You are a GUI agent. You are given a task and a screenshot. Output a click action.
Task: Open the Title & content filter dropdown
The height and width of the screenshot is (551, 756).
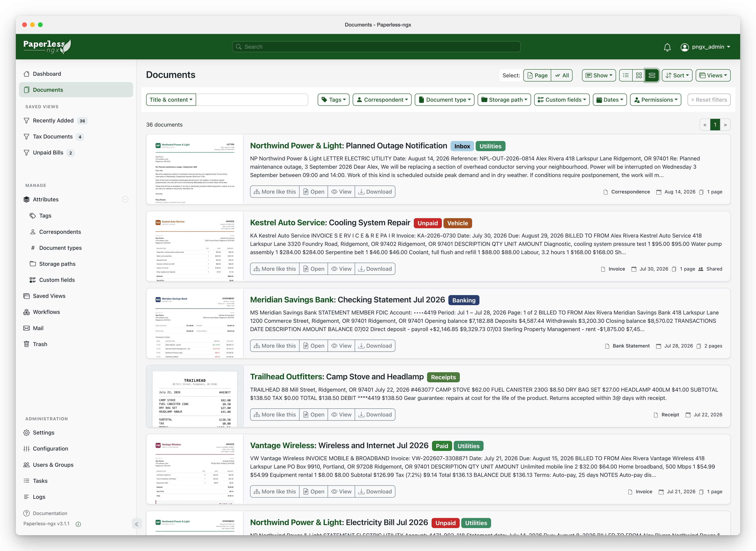tap(171, 100)
